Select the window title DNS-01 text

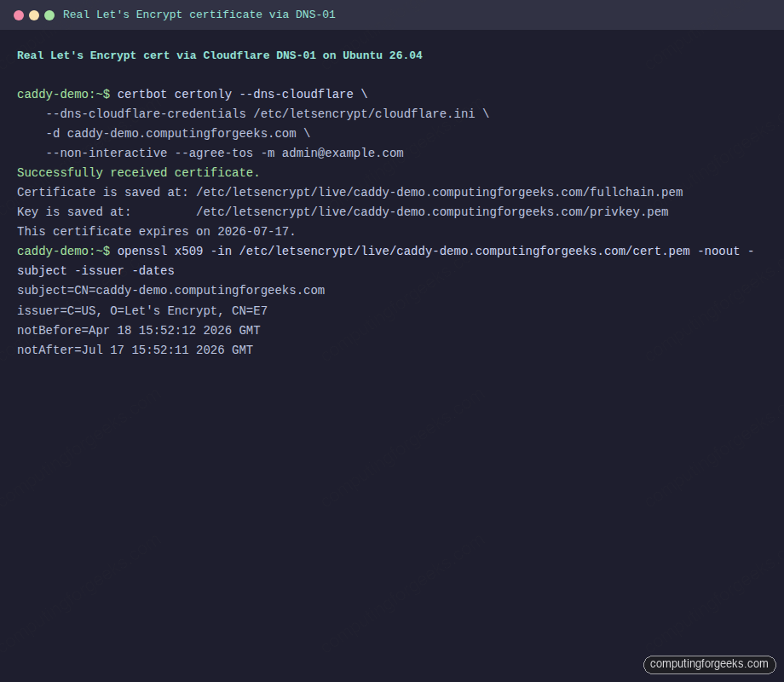click(x=316, y=14)
